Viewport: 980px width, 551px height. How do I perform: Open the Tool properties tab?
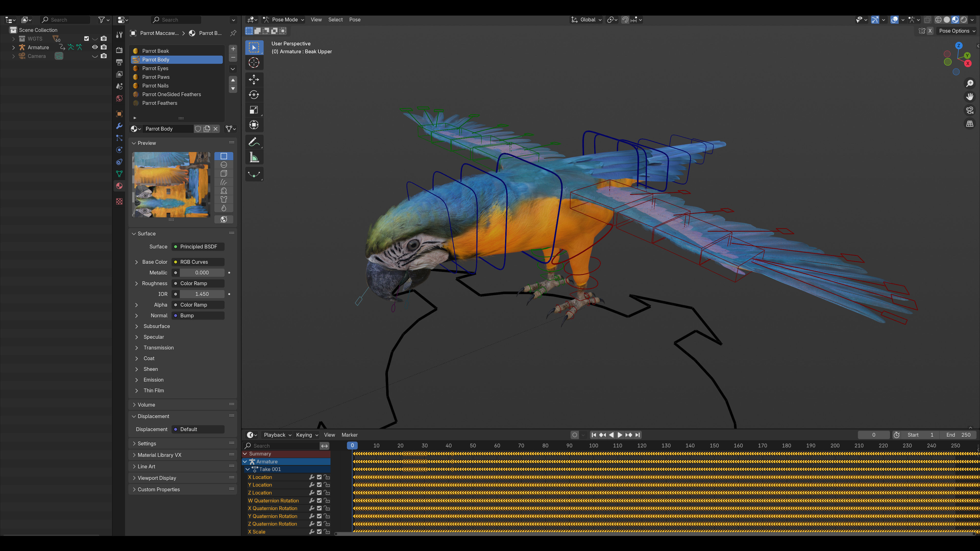tap(119, 35)
